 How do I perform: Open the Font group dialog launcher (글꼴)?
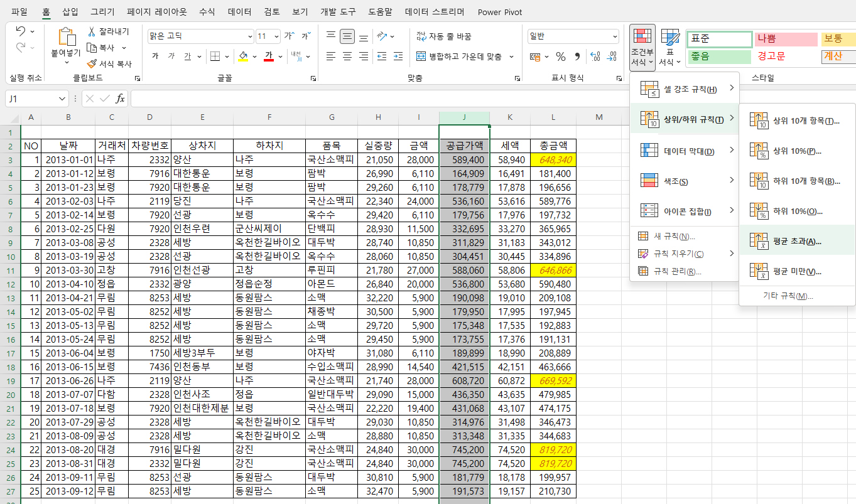point(313,78)
